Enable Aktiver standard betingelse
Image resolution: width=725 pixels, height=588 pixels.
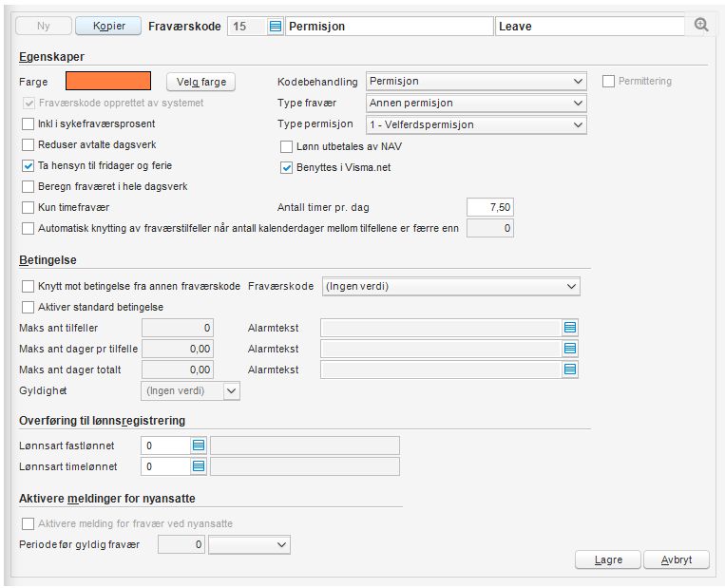pyautogui.click(x=29, y=308)
